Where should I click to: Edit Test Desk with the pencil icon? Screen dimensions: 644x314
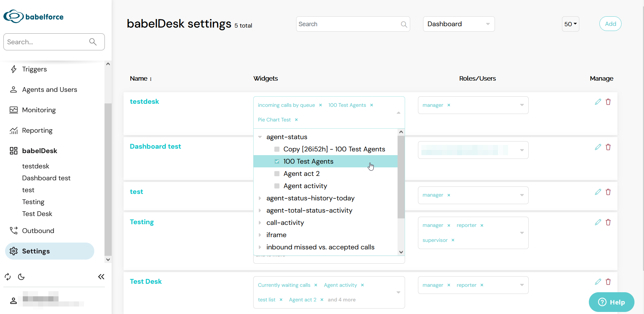(x=598, y=282)
